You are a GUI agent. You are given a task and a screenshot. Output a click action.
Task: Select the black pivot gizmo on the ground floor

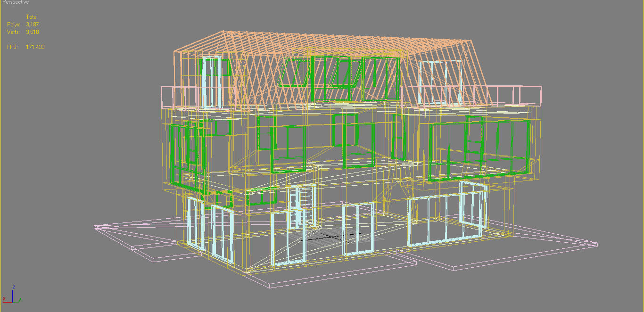[x=332, y=237]
